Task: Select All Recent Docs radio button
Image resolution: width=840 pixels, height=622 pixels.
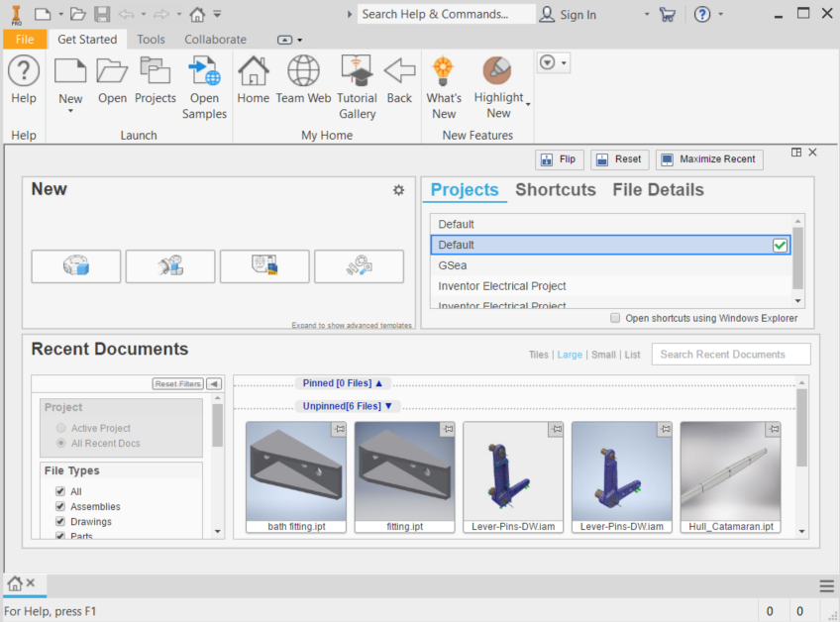Action: [61, 443]
